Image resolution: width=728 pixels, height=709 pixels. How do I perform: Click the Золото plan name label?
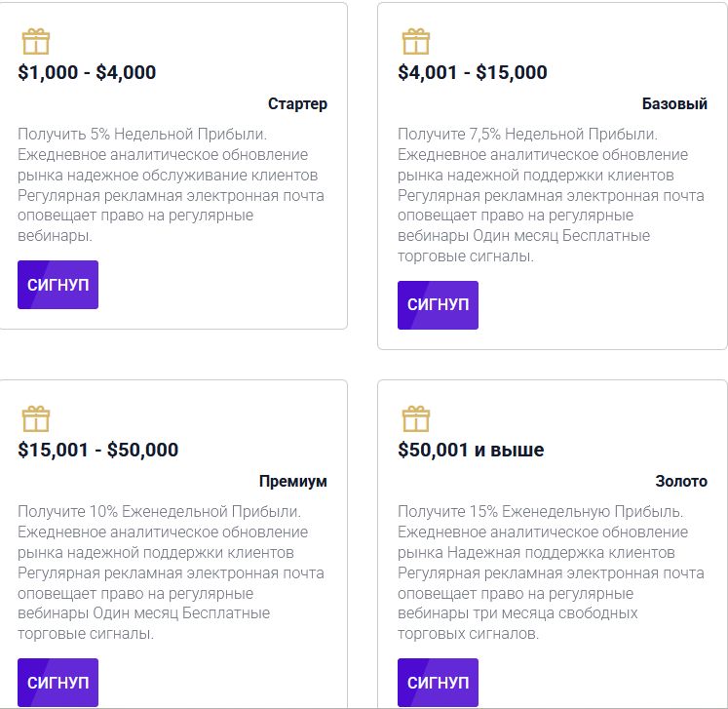coord(681,481)
